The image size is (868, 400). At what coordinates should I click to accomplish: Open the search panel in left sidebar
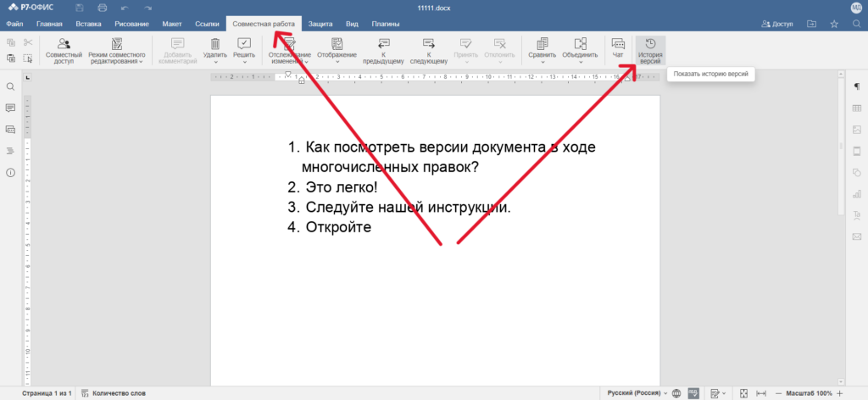tap(11, 86)
